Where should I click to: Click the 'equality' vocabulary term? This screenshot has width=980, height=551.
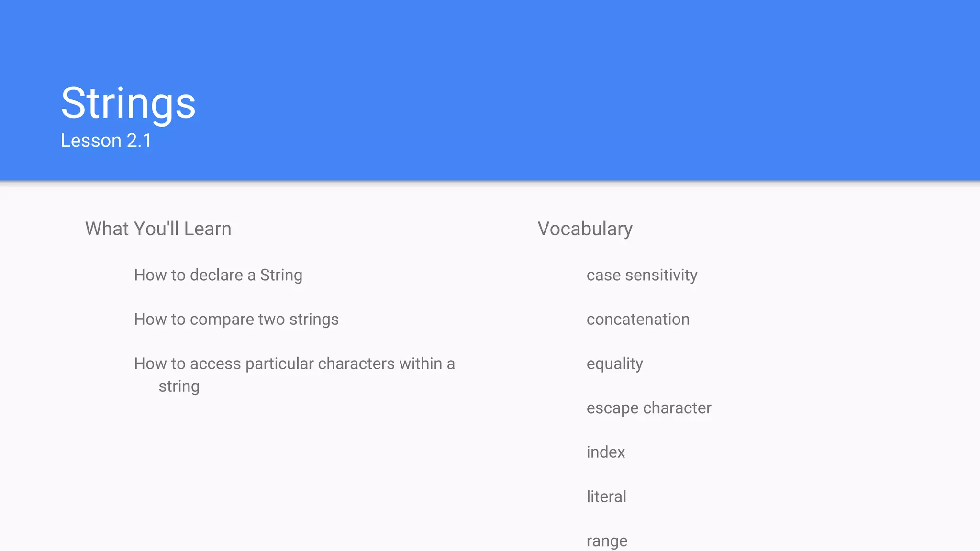615,364
